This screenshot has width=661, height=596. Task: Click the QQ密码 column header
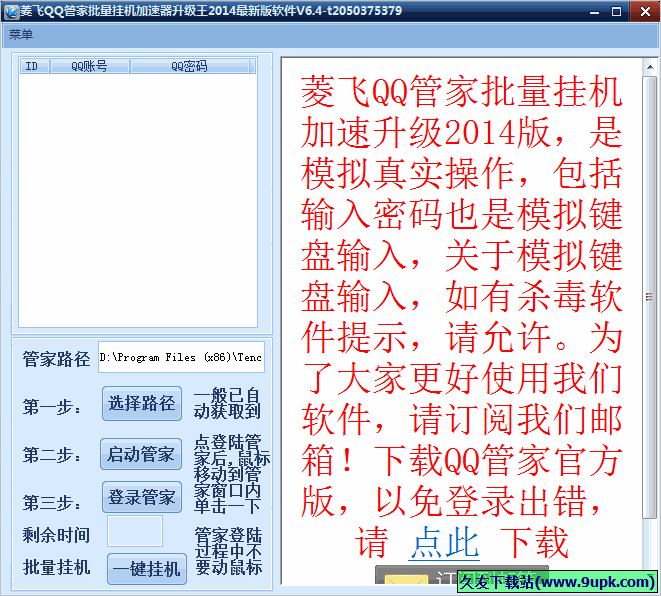point(189,66)
